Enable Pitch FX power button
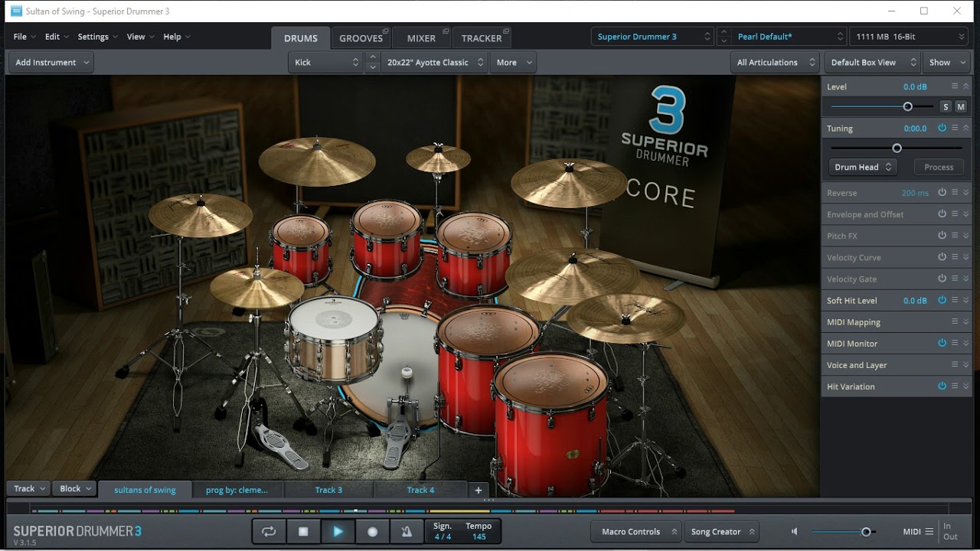The image size is (980, 551). point(942,235)
